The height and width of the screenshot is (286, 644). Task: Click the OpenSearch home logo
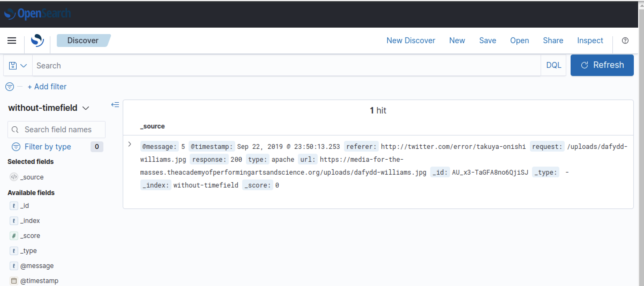(x=38, y=40)
